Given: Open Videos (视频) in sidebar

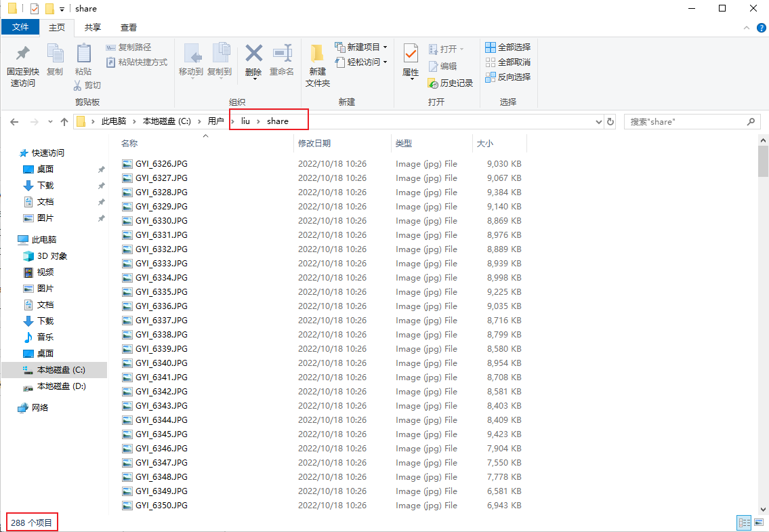Looking at the screenshot, I should (45, 272).
